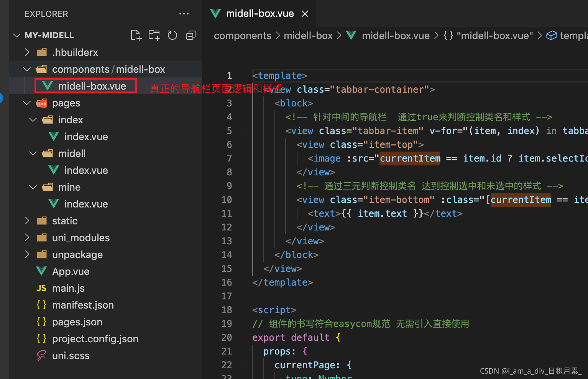The image size is (588, 379).
Task: Click the braces icon beside project.config.json
Action: [41, 338]
